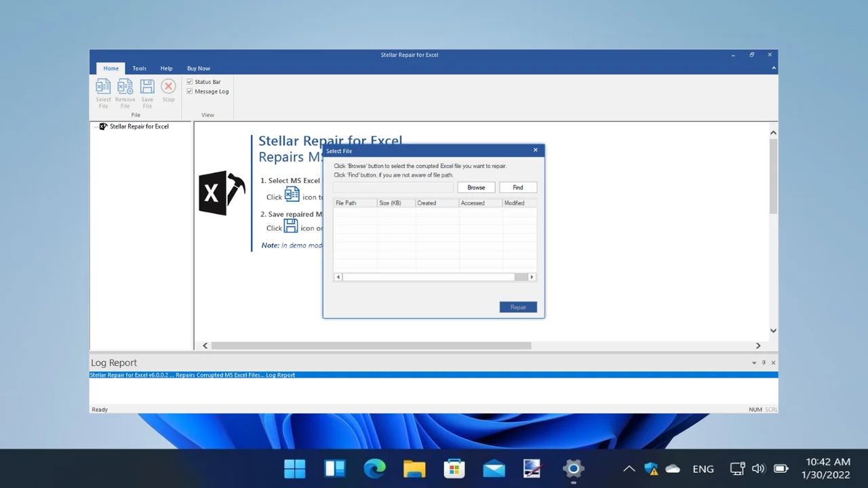Toggle the Log Report auto-hide pin

764,363
